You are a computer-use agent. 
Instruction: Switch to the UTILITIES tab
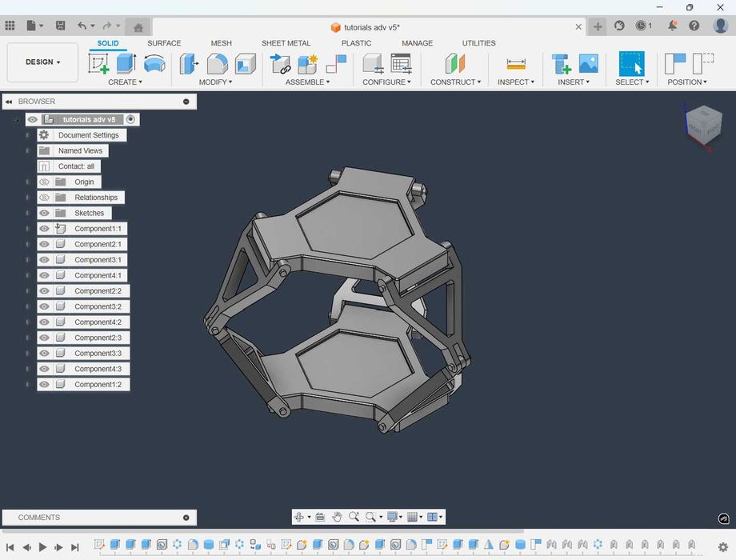point(478,43)
